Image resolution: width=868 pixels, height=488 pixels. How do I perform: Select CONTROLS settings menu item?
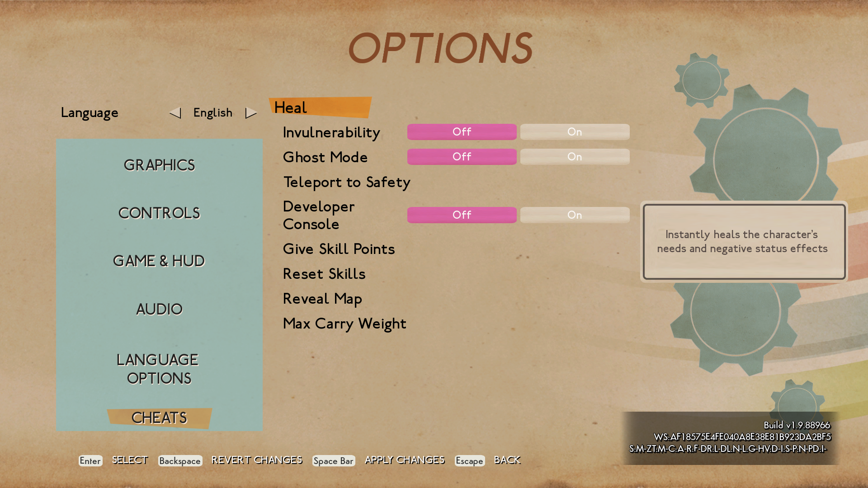coord(159,213)
